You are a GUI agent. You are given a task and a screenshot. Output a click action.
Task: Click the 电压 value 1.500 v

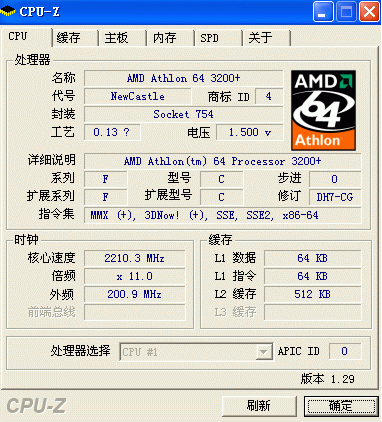[250, 132]
